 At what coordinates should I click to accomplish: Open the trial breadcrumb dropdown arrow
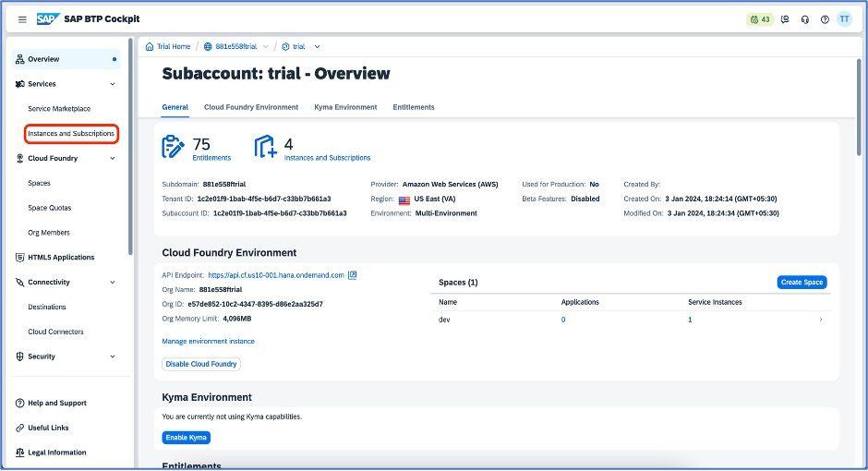(318, 46)
